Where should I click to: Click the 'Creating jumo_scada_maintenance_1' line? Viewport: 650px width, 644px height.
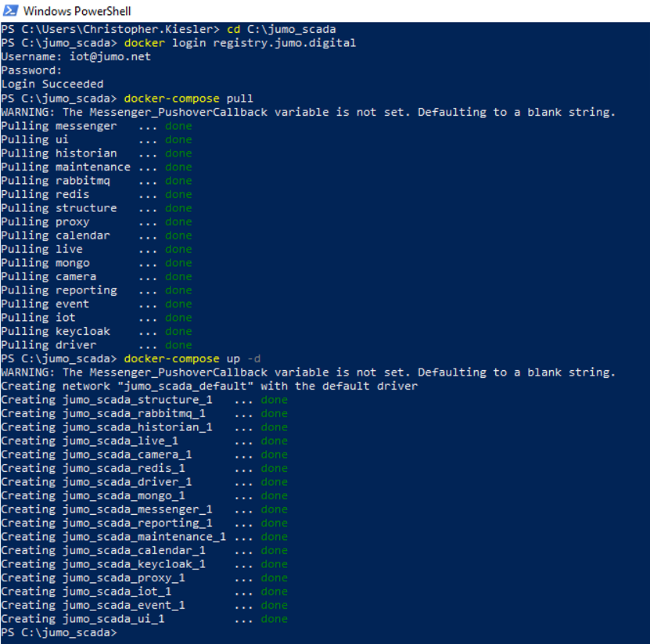tap(113, 537)
